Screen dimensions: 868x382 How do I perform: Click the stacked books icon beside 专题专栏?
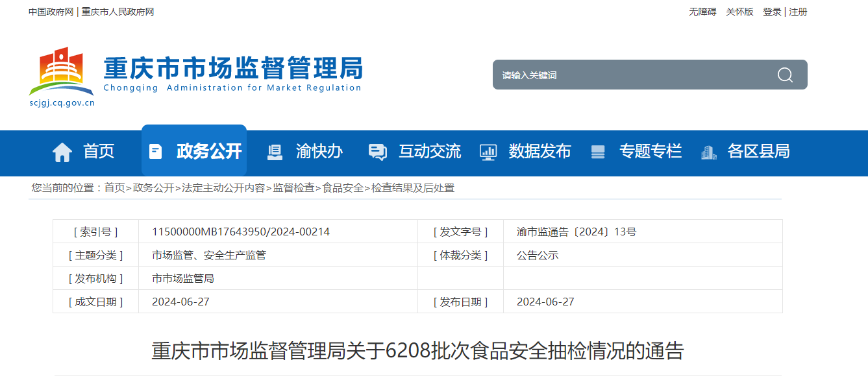[x=598, y=152]
